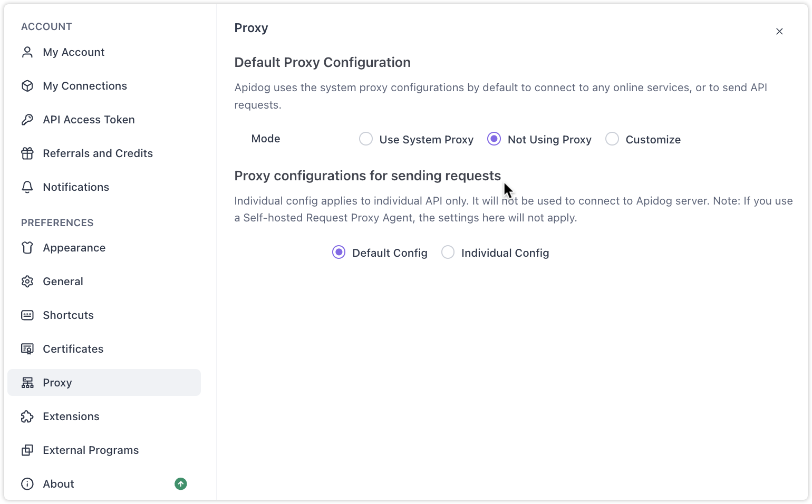
Task: Click the My Account person icon
Action: pos(27,52)
